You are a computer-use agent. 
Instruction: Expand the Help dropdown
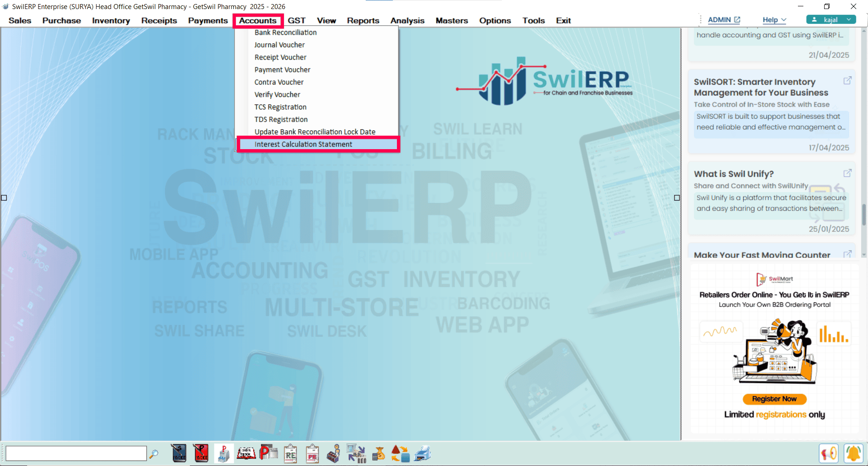[x=774, y=20]
